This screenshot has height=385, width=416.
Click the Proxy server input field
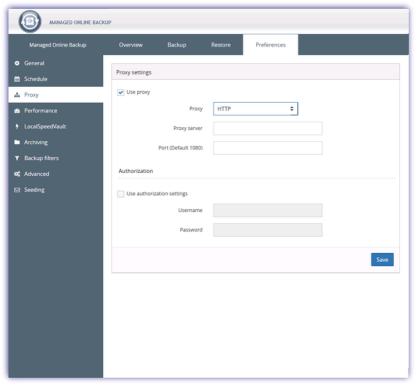coord(268,128)
